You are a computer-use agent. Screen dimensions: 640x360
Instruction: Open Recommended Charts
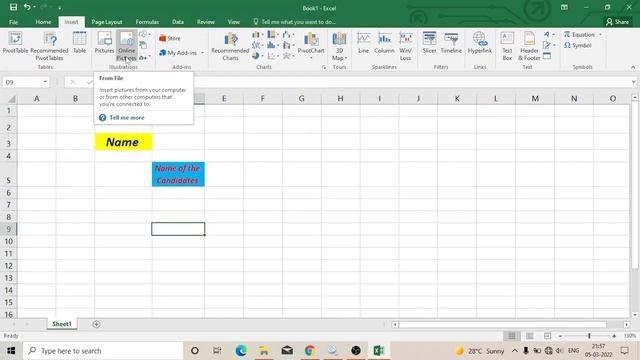pyautogui.click(x=230, y=46)
